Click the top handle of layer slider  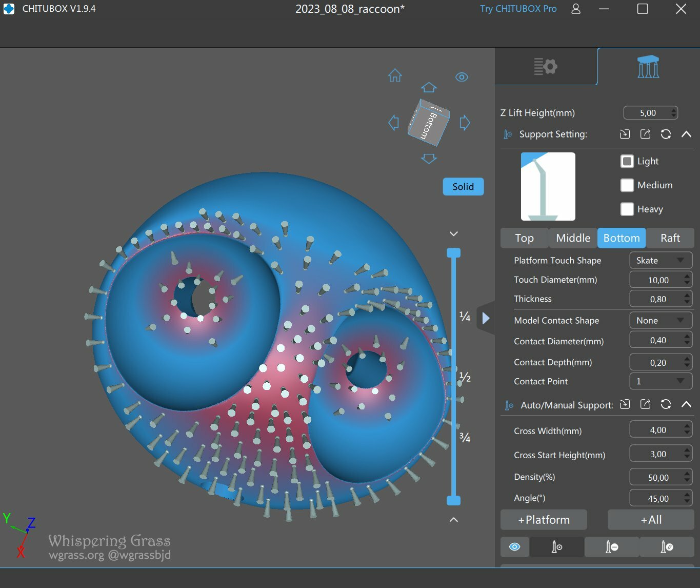click(453, 252)
